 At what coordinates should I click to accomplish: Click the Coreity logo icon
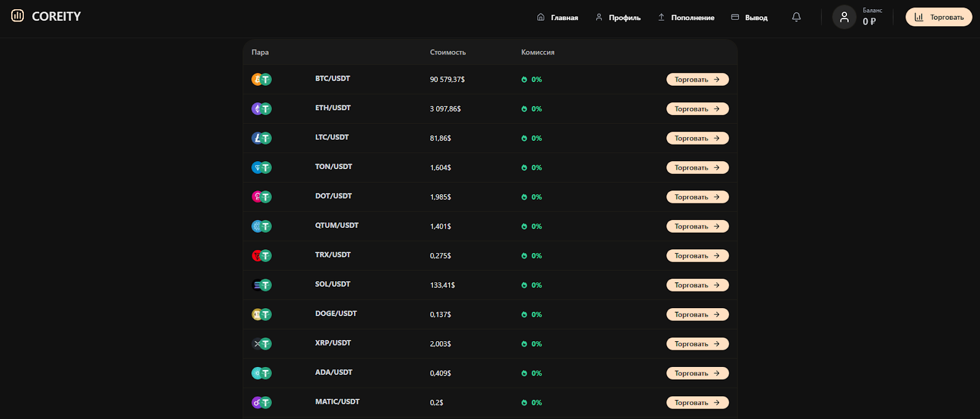coord(17,16)
